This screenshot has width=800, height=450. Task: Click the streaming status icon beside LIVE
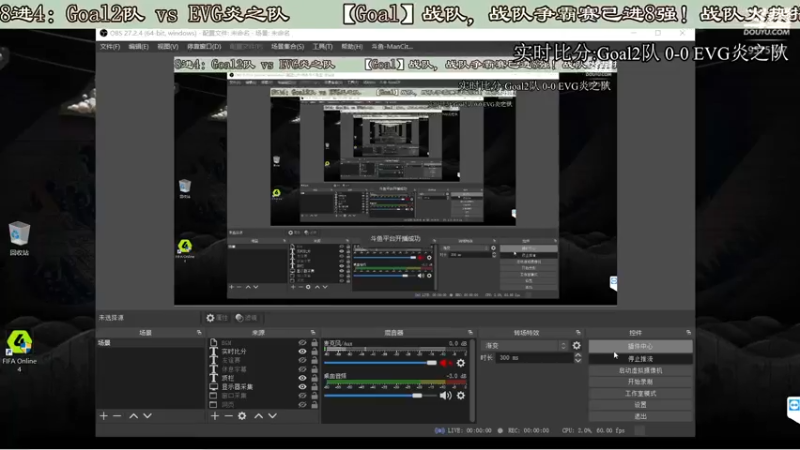pyautogui.click(x=439, y=431)
